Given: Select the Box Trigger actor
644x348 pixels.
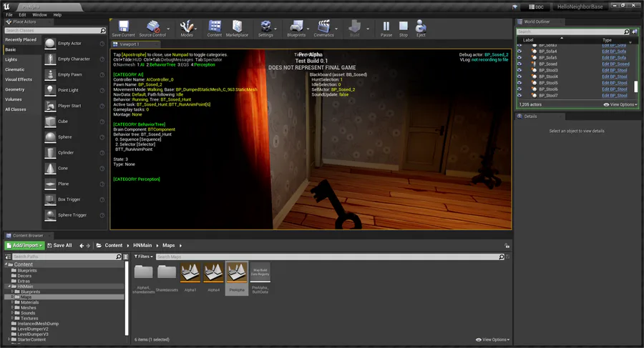Looking at the screenshot, I should coord(74,199).
